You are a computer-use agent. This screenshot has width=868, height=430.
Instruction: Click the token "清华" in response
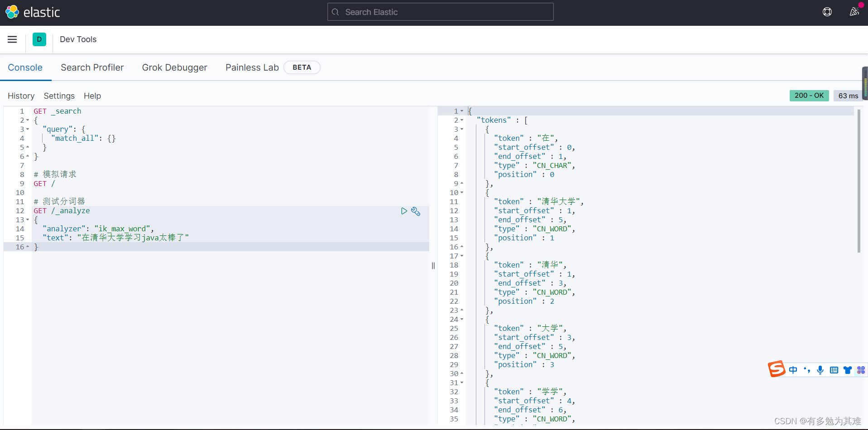pyautogui.click(x=550, y=265)
